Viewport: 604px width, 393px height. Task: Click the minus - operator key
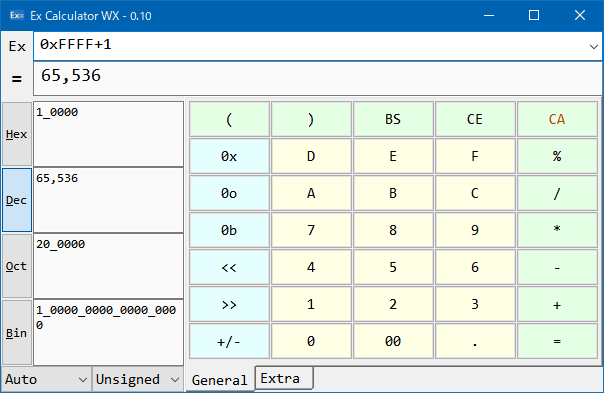557,267
